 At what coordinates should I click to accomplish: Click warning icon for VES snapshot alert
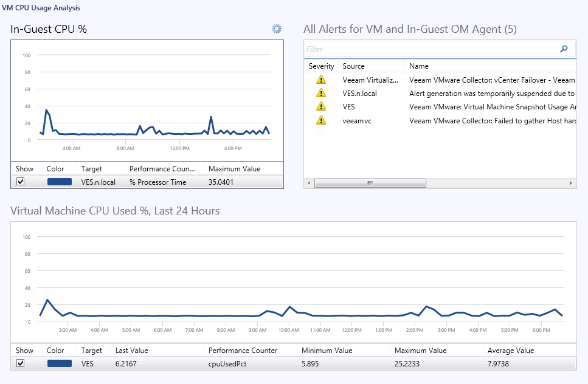320,107
